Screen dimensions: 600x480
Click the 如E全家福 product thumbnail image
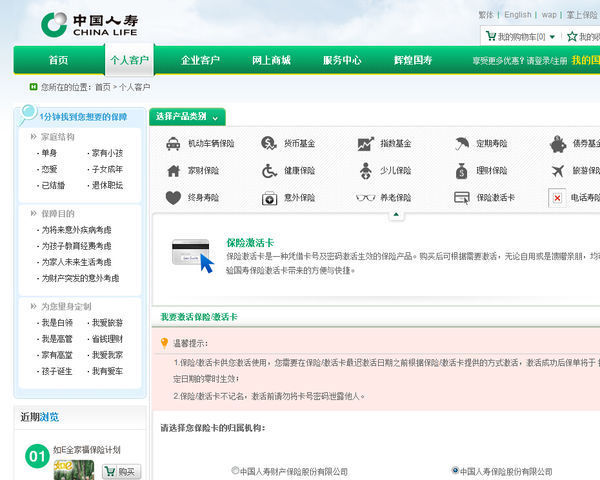(x=74, y=470)
